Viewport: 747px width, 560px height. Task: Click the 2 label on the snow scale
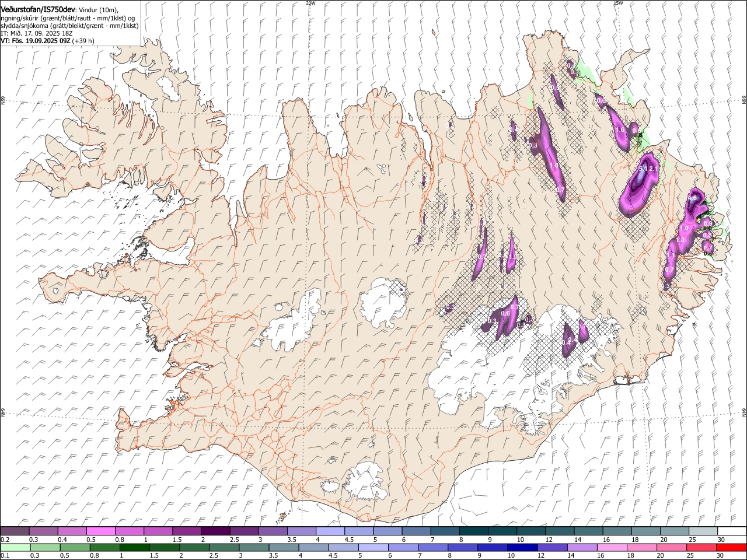[x=203, y=540]
